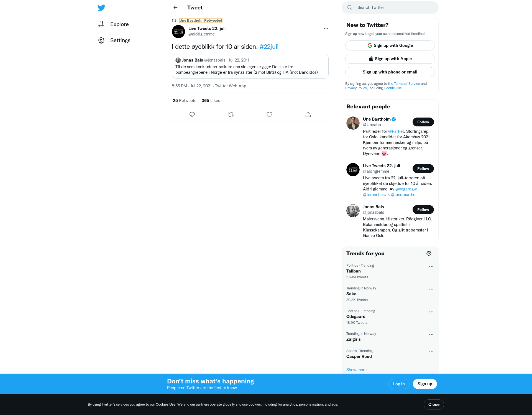View Live Tweets 22. juli profile avatar
Viewport: 532px width, 415px height.
[x=178, y=32]
